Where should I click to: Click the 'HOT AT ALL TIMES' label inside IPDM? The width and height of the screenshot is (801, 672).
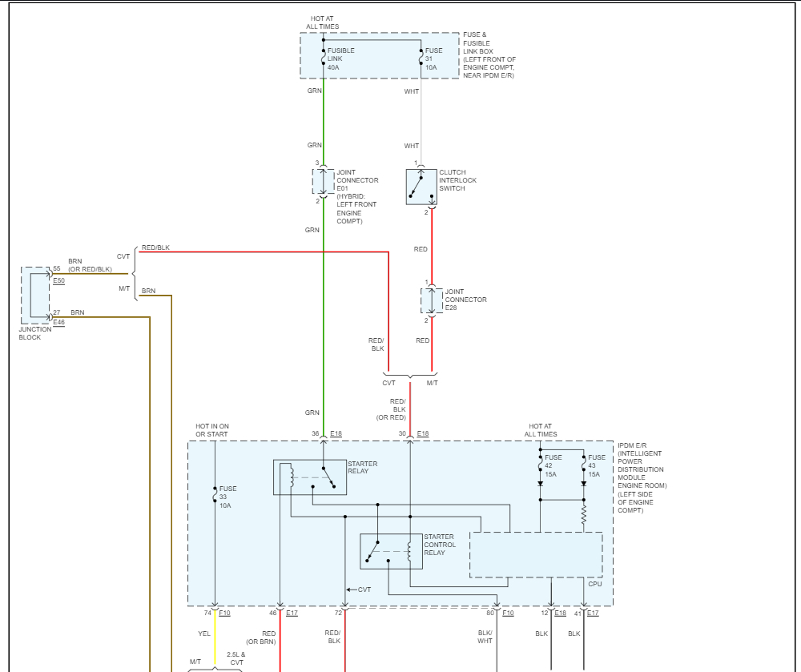pos(541,430)
